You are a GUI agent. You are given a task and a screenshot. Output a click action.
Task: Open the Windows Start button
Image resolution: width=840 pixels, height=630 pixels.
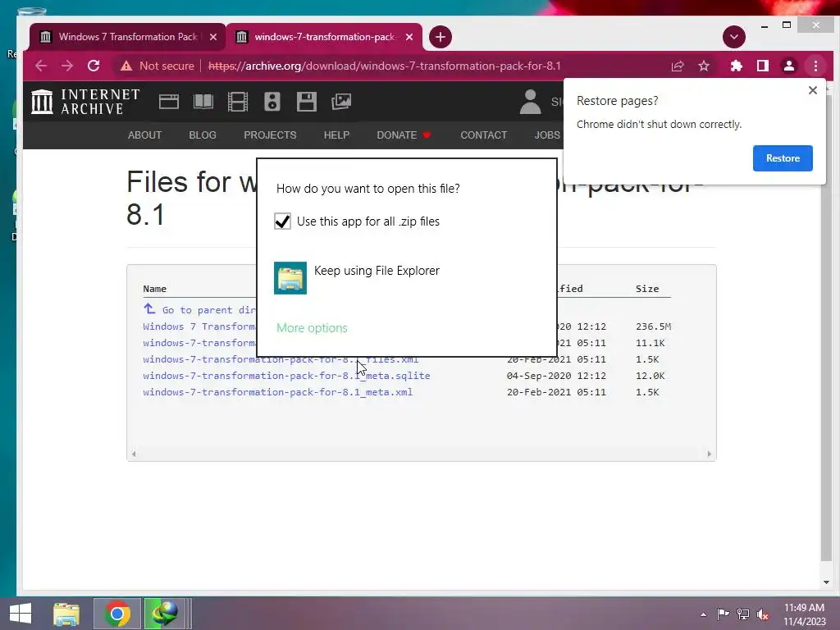tap(21, 614)
